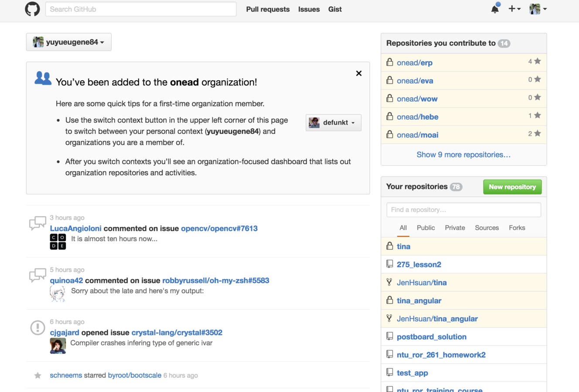Open the defunkt context dropdown example
Screen dimensions: 579x392
point(334,122)
